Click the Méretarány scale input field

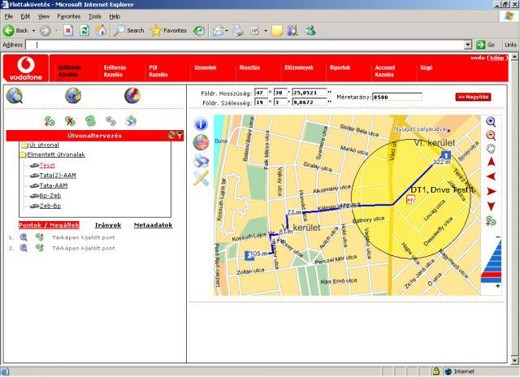[x=397, y=97]
